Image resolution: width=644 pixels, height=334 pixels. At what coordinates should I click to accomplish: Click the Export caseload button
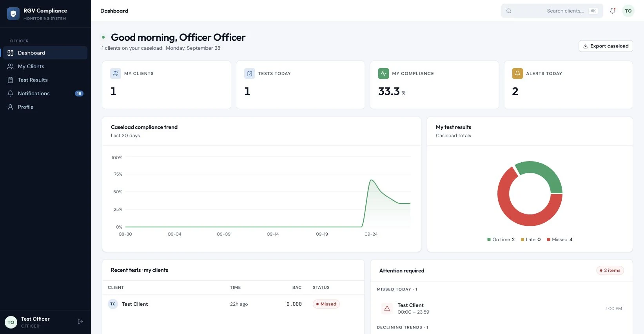(606, 46)
